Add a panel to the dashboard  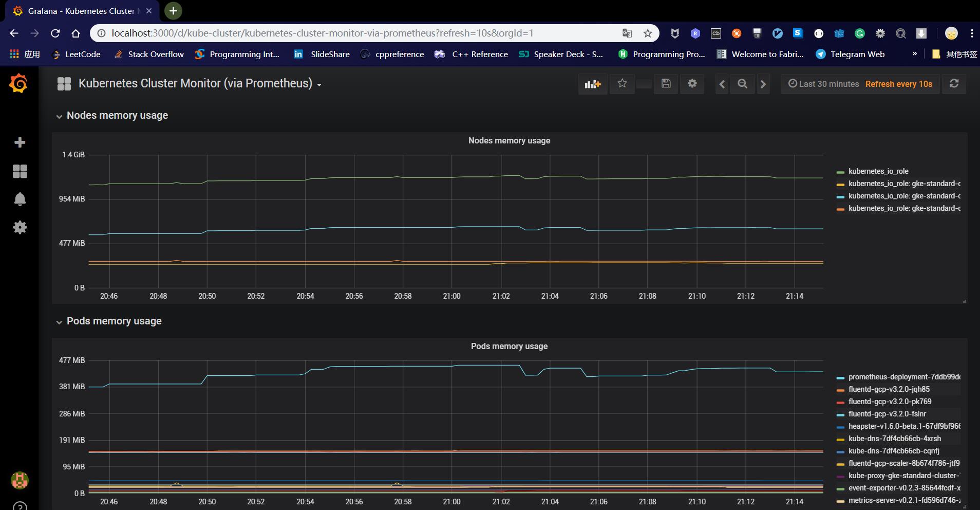click(593, 84)
